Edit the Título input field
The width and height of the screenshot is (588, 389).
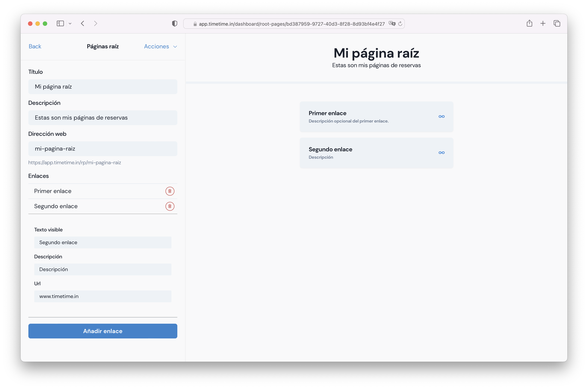click(103, 87)
